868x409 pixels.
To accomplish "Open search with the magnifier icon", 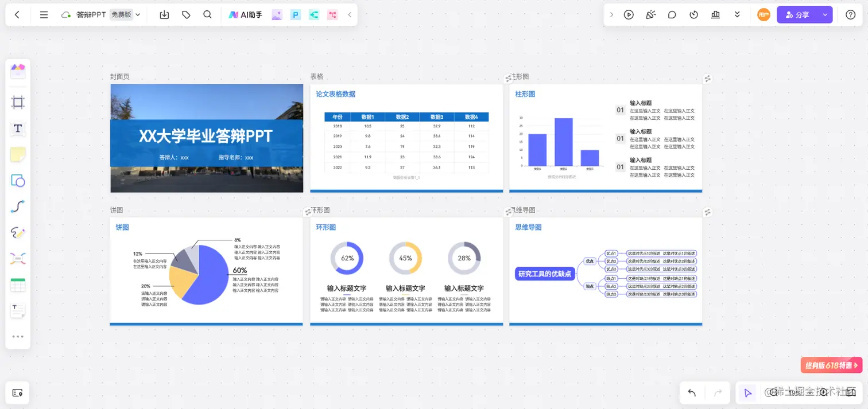I will pos(207,15).
